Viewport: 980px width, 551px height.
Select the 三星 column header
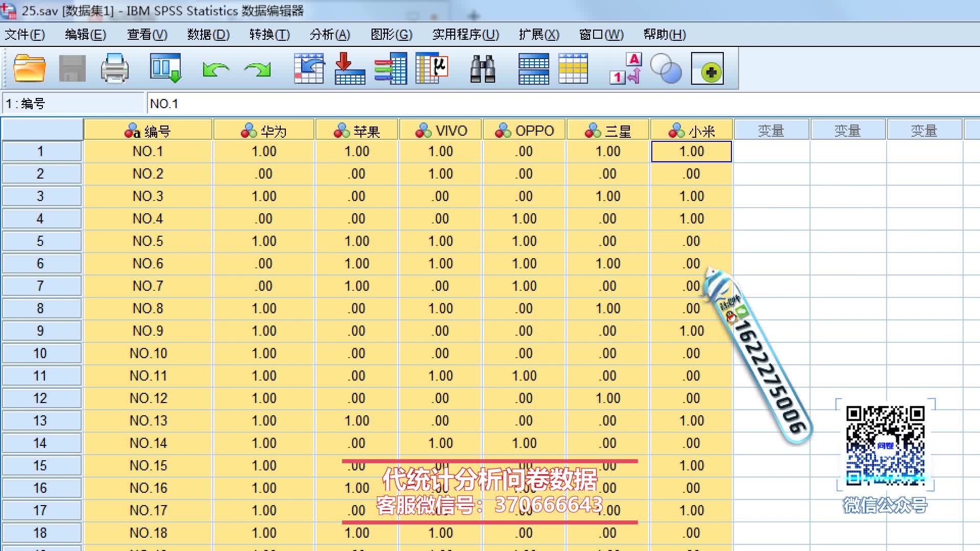[608, 131]
